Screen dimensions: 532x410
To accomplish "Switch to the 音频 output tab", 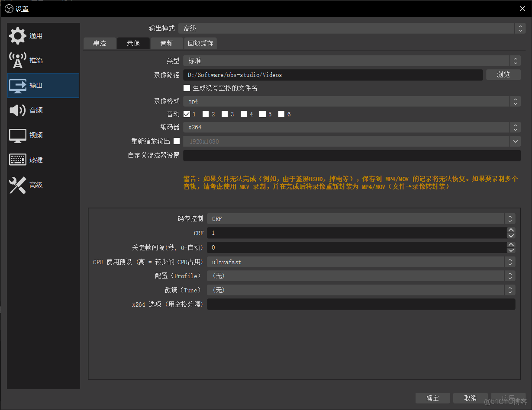I will [x=167, y=43].
